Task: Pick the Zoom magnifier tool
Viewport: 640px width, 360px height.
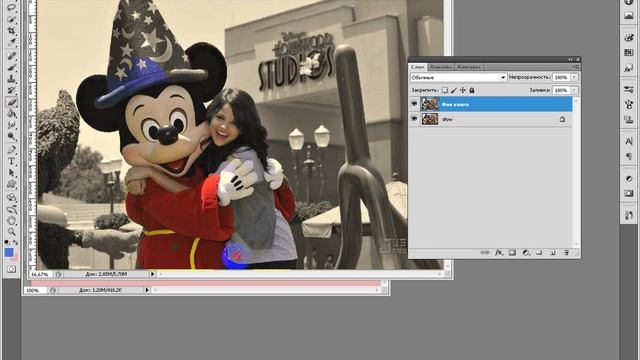Action: coord(11,232)
